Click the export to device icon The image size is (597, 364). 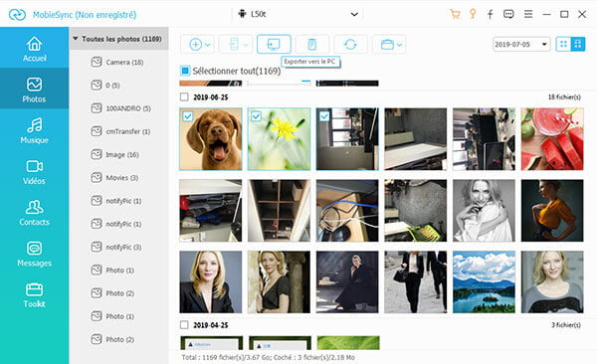click(x=234, y=45)
